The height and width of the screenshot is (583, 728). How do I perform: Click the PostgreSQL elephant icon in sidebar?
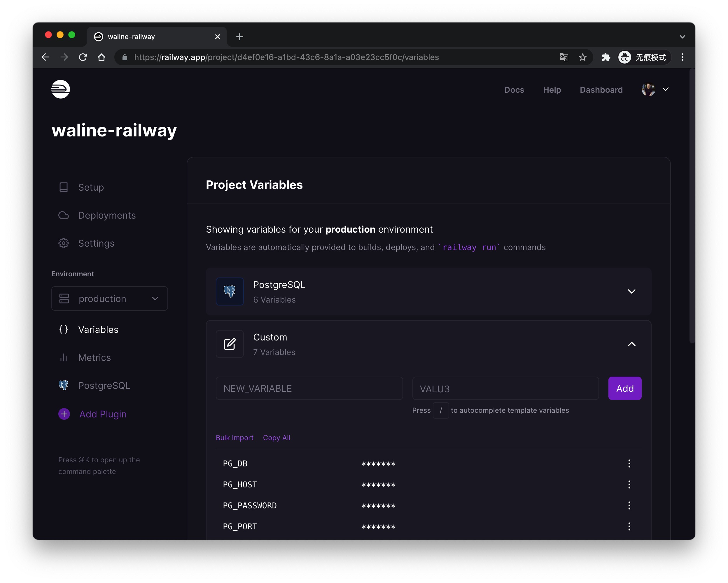pyautogui.click(x=64, y=385)
